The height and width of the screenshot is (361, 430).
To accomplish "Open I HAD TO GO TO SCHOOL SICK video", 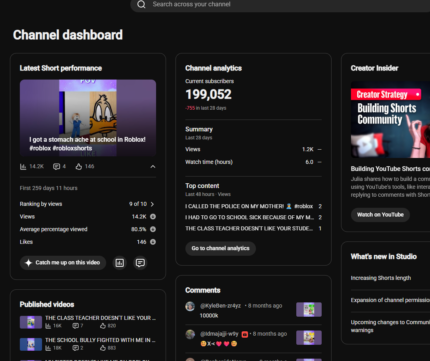I will click(x=249, y=217).
